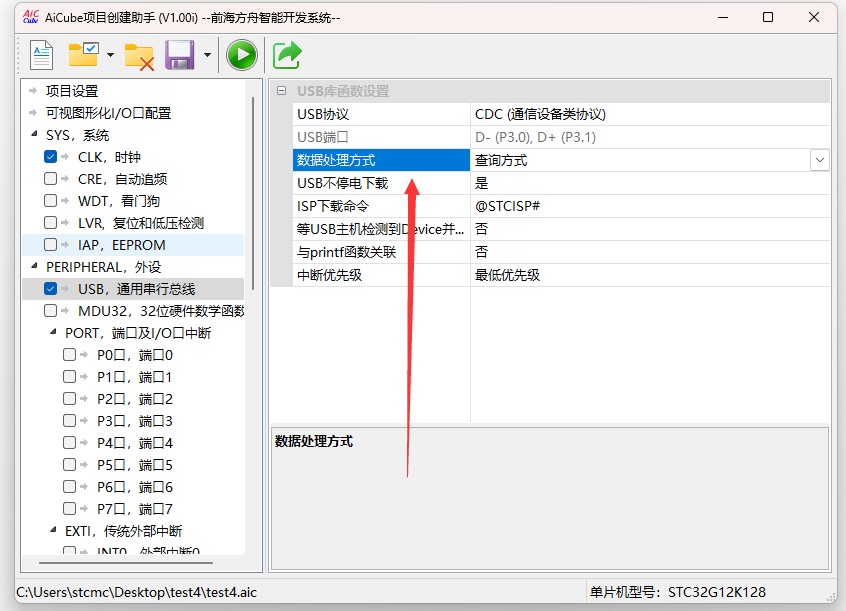
Task: Click 单片机型号 STC32G12K128 status text
Action: pyautogui.click(x=678, y=592)
